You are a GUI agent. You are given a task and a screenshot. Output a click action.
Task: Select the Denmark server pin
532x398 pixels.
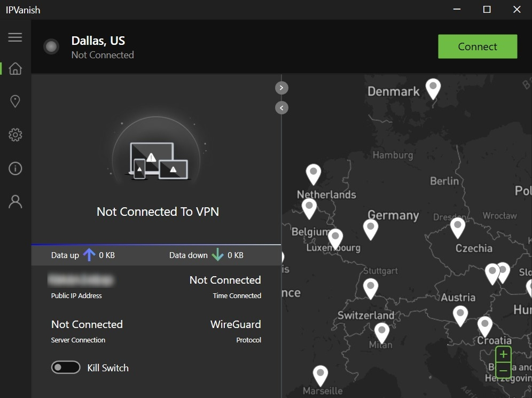433,89
